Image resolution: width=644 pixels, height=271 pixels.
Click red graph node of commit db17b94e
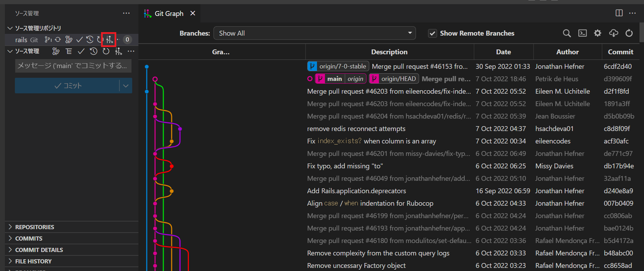click(172, 166)
